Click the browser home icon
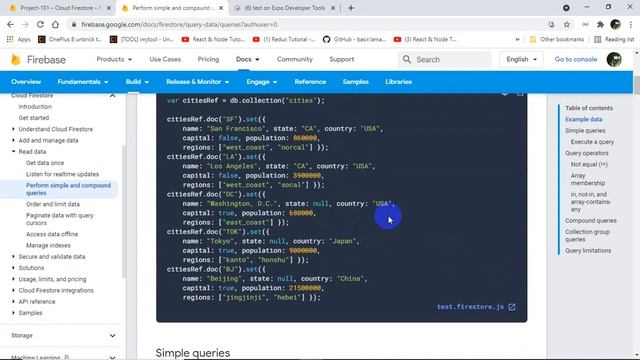Viewport: 640px width, 360px height. 55,24
